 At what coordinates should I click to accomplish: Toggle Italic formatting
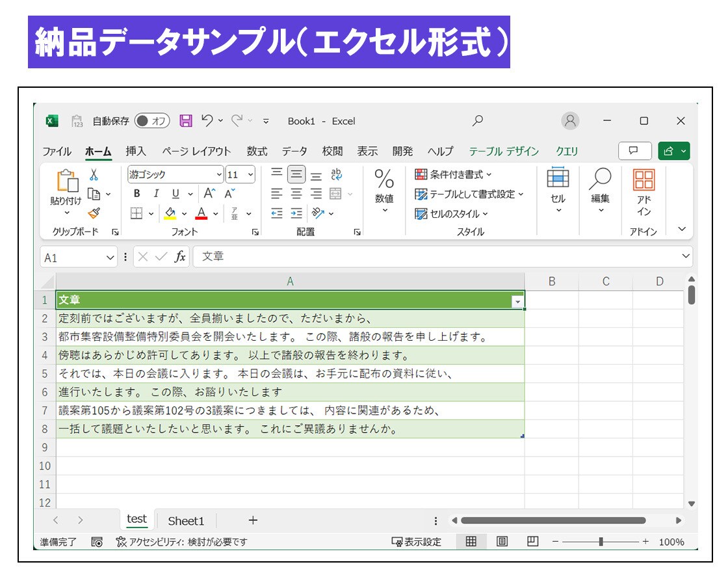pyautogui.click(x=157, y=193)
